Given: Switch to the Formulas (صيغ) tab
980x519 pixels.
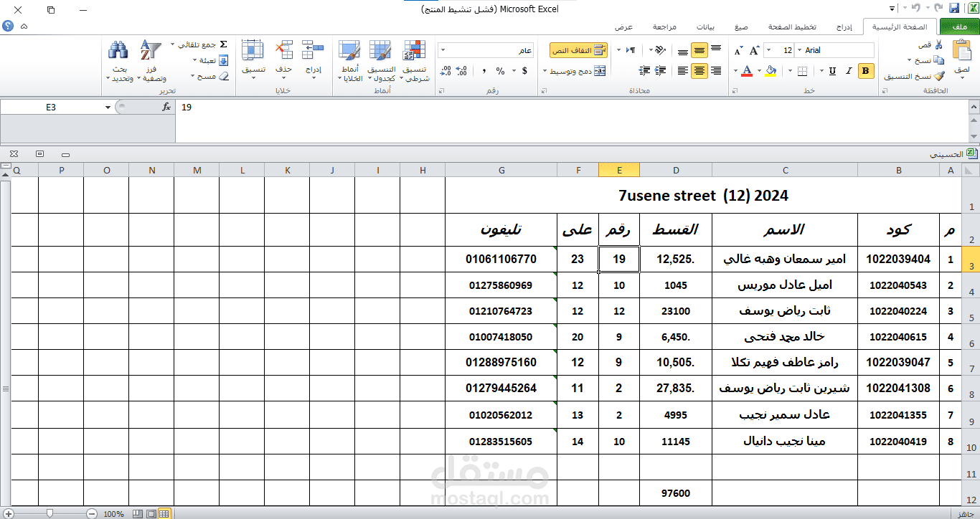Looking at the screenshot, I should [x=741, y=27].
